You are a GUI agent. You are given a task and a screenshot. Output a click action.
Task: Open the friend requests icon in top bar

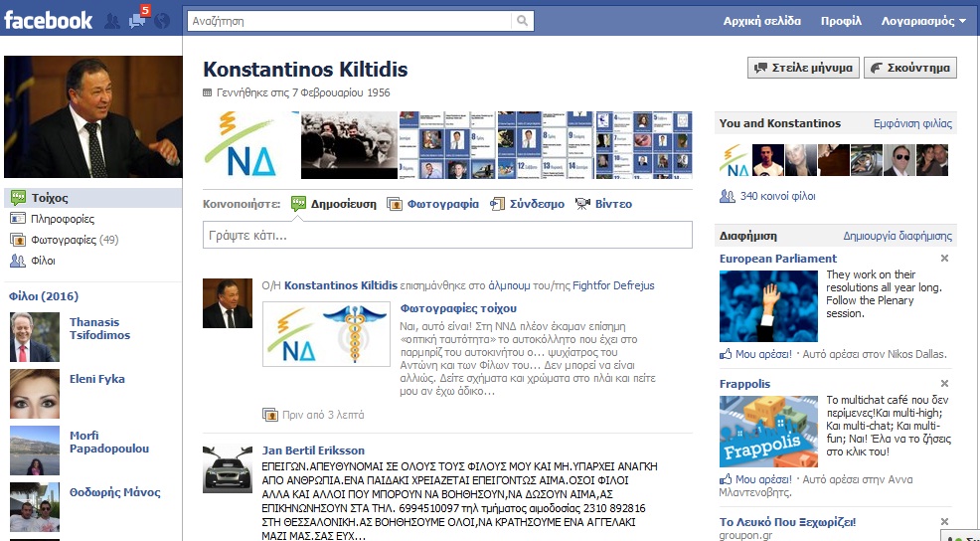[112, 21]
